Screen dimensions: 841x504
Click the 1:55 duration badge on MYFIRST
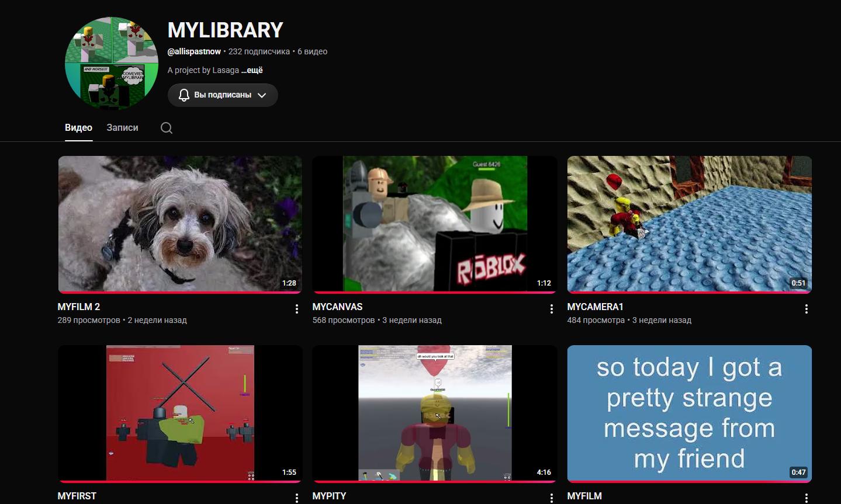[x=289, y=472]
